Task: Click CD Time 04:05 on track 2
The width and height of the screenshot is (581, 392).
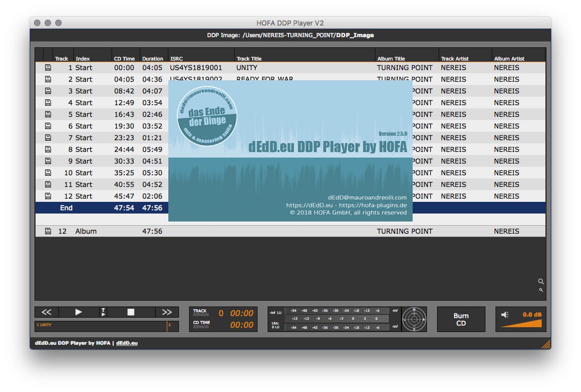Action: (x=124, y=79)
